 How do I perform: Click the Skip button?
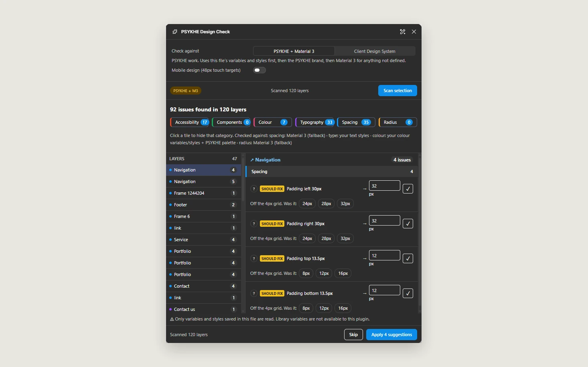coord(353,335)
